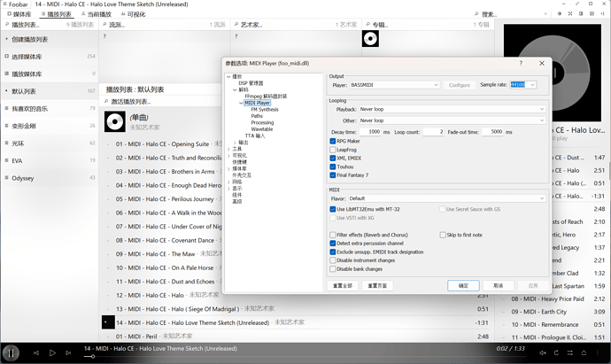This screenshot has width=611, height=364.
Task: Switch to the 媒体库 tab
Action: click(x=19, y=14)
